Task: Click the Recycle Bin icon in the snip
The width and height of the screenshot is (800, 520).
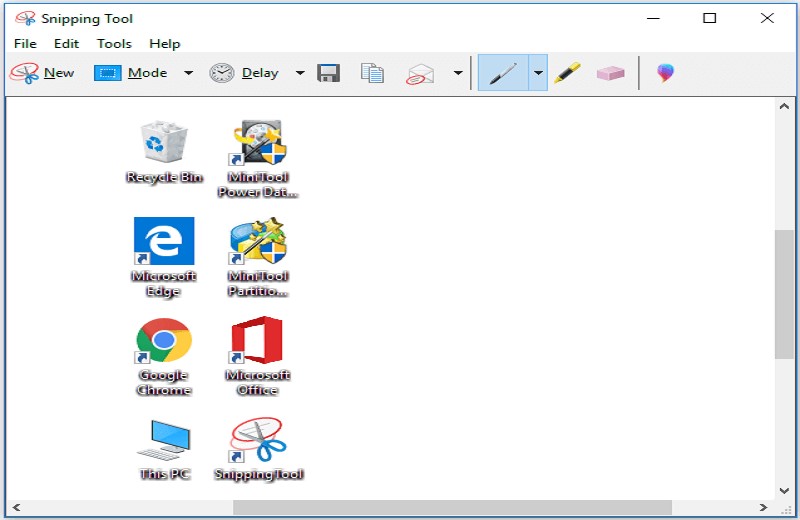Action: (x=164, y=141)
